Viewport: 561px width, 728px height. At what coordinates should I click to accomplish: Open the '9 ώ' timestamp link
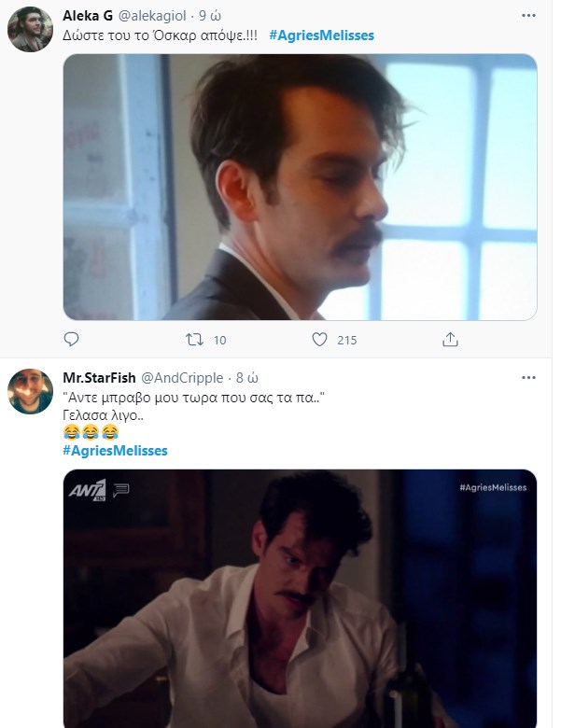[208, 16]
